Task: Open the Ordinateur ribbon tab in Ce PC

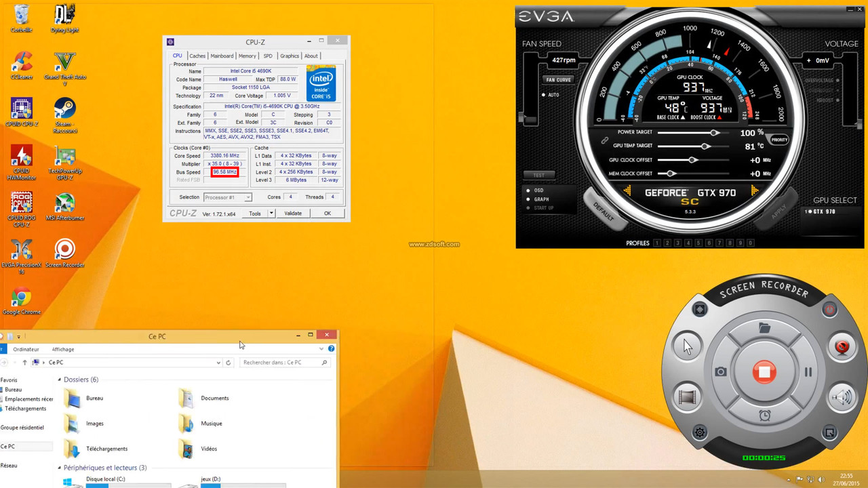Action: click(26, 349)
